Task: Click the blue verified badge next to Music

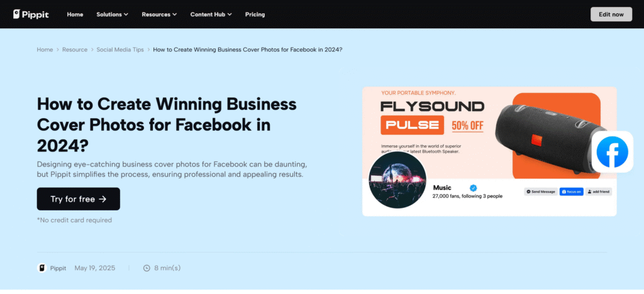Action: (474, 187)
